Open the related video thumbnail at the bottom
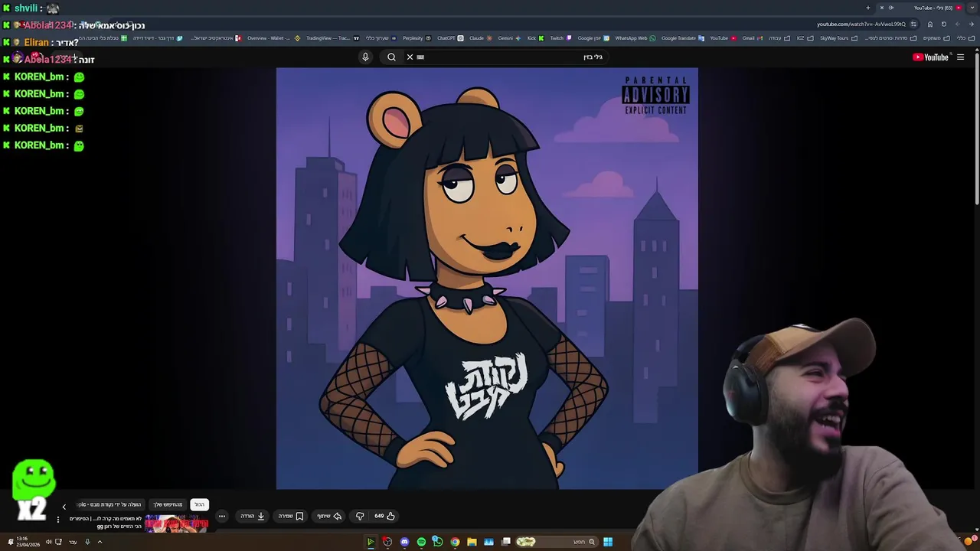Screen dimensions: 980x551 pyautogui.click(x=177, y=523)
